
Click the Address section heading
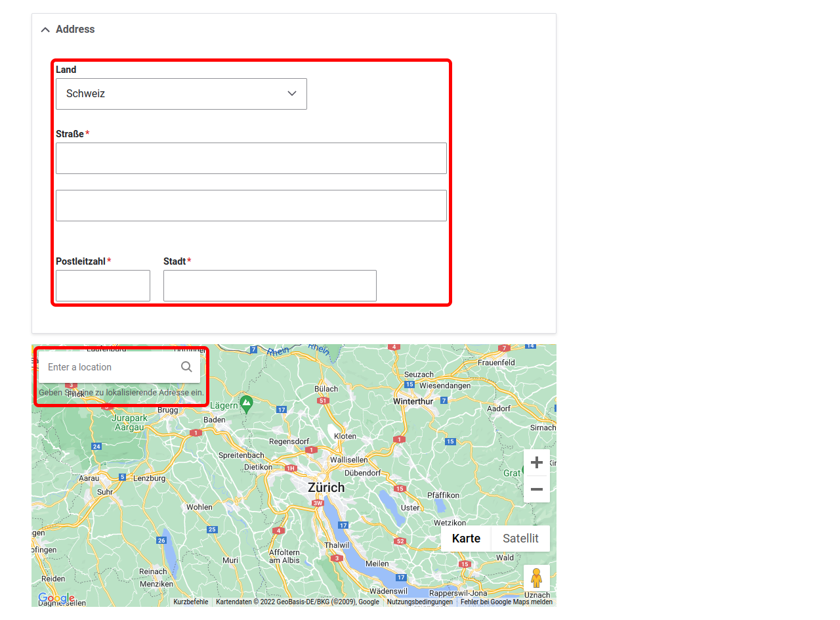75,30
